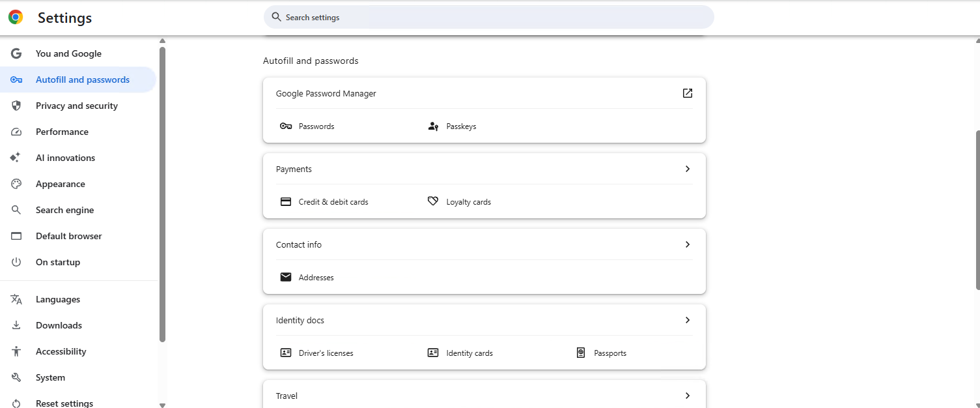Select Autofill and passwords in sidebar
The width and height of the screenshot is (980, 408).
pyautogui.click(x=78, y=80)
